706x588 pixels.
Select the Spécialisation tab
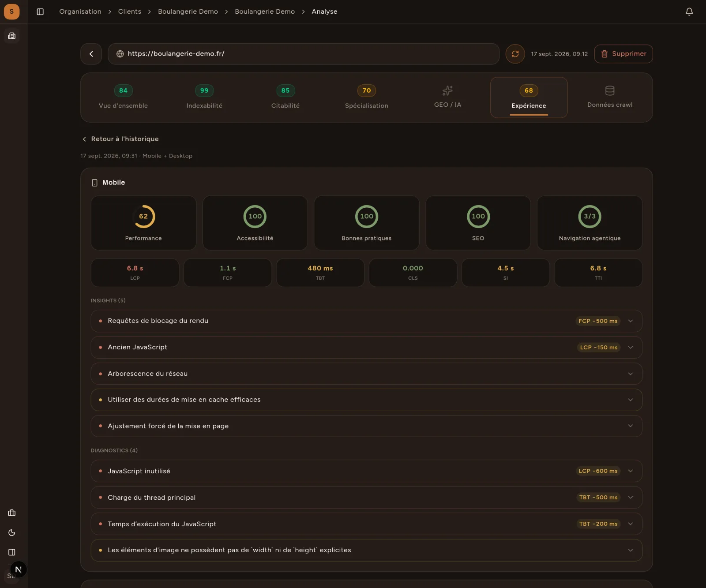(x=367, y=97)
